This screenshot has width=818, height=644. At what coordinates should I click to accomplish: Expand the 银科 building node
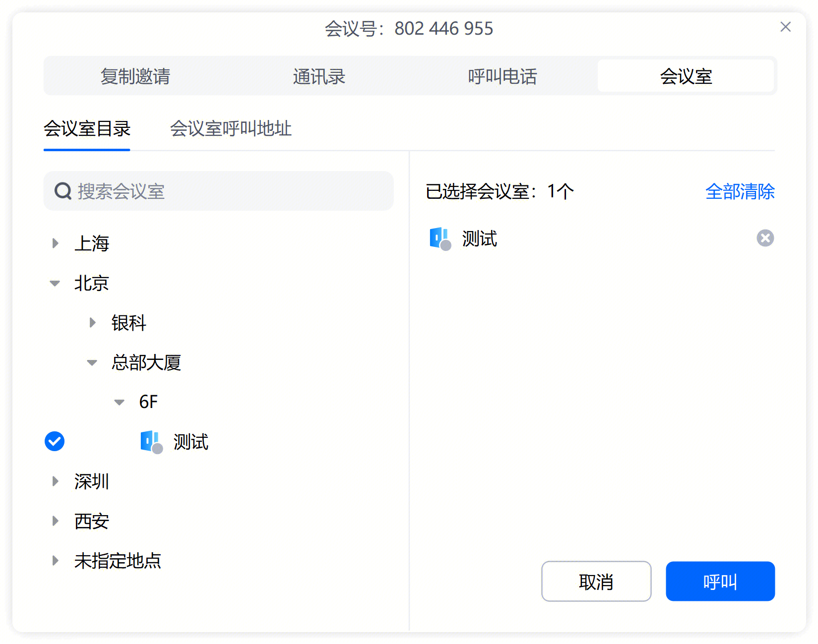92,323
